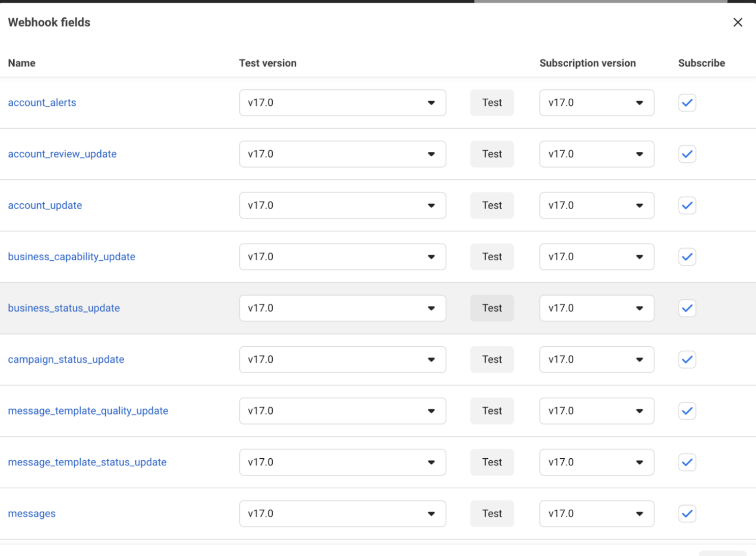This screenshot has height=556, width=756.
Task: Unsubscribe from the messages webhook field
Action: pyautogui.click(x=687, y=514)
